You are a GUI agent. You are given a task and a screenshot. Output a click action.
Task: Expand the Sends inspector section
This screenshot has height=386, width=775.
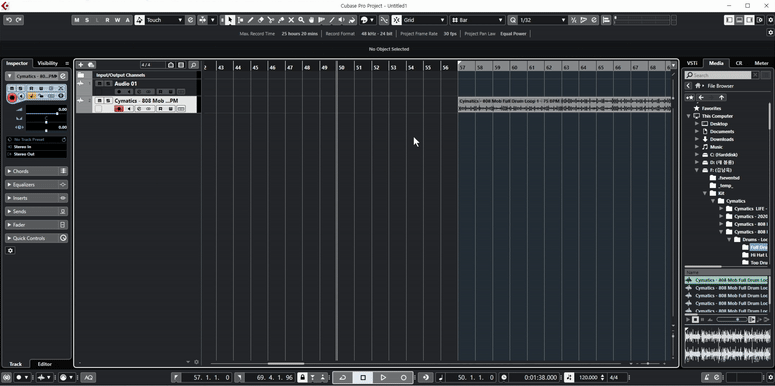pyautogui.click(x=37, y=211)
